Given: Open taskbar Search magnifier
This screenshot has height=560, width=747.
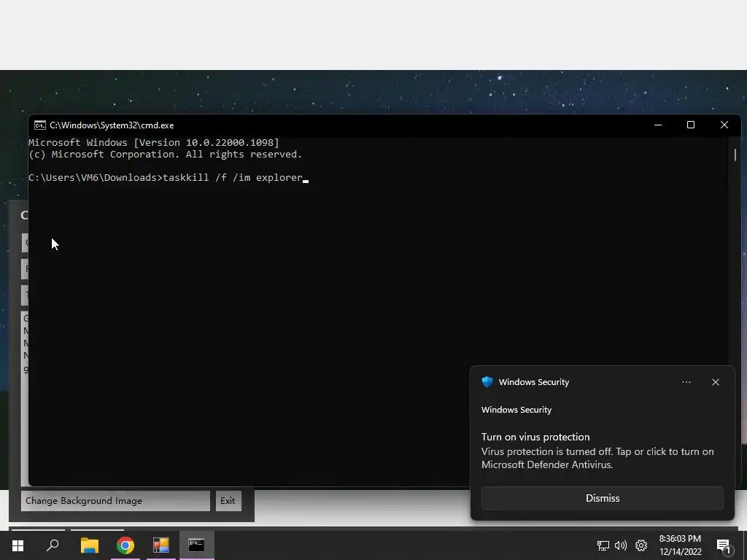Looking at the screenshot, I should pos(53,545).
